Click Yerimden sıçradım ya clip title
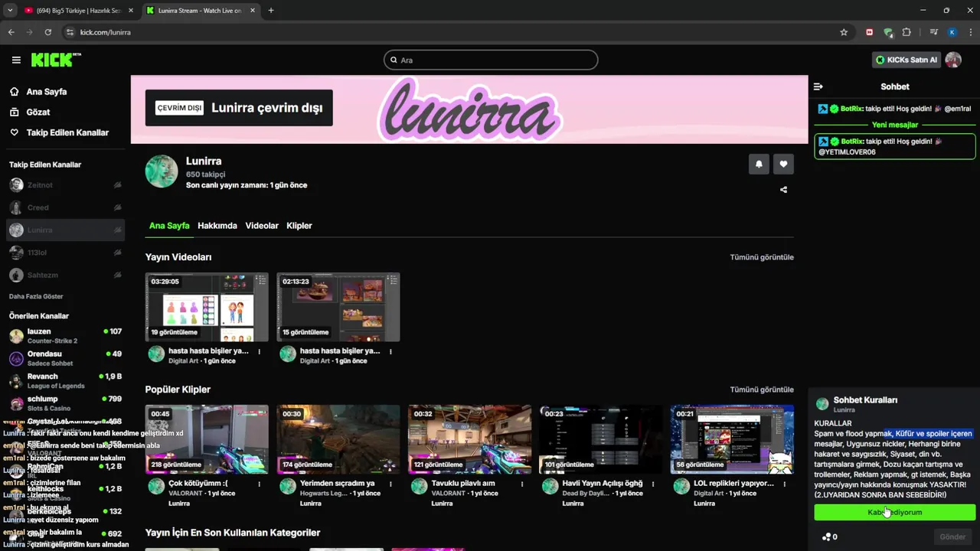 pyautogui.click(x=338, y=484)
